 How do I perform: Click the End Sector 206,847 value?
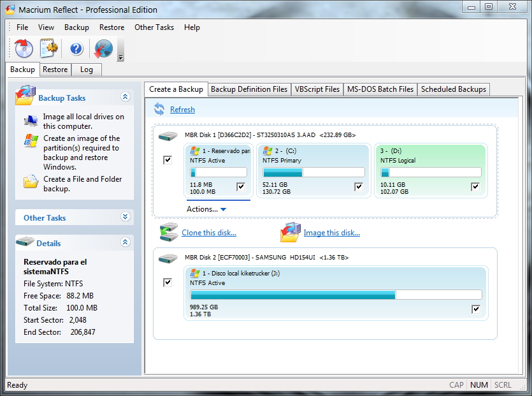tap(83, 332)
